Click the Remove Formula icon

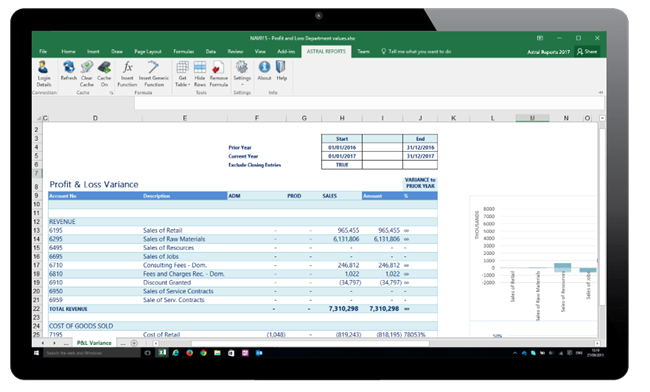(x=218, y=74)
